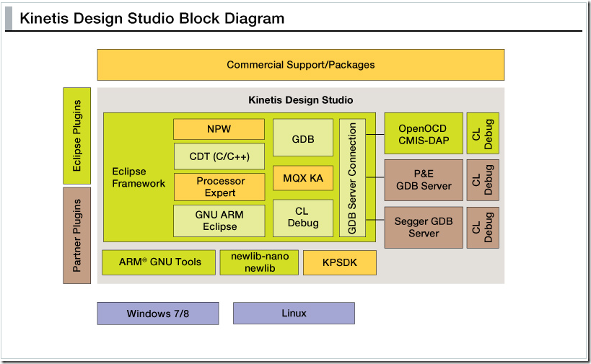Click the Processor Expert block
Image resolution: width=591 pixels, height=364 pixels.
[219, 187]
